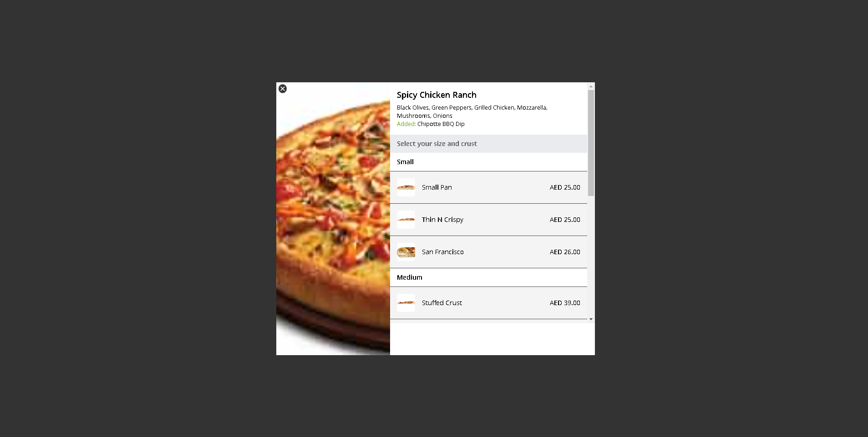Click the vertical scrollbar thumb
868x437 pixels.
pyautogui.click(x=591, y=143)
